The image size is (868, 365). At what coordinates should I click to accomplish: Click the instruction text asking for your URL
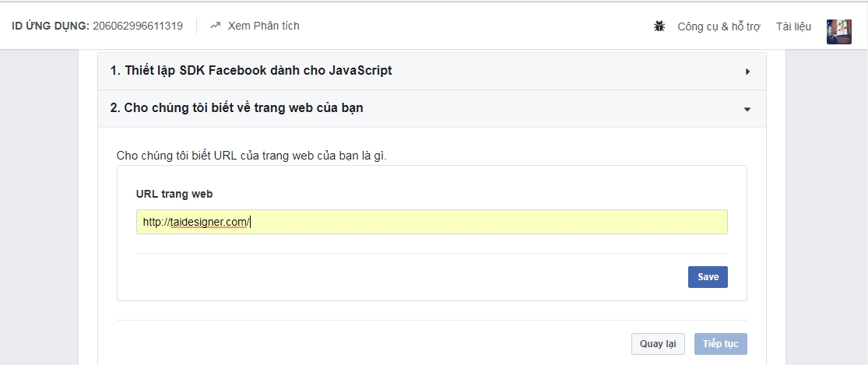pos(251,156)
